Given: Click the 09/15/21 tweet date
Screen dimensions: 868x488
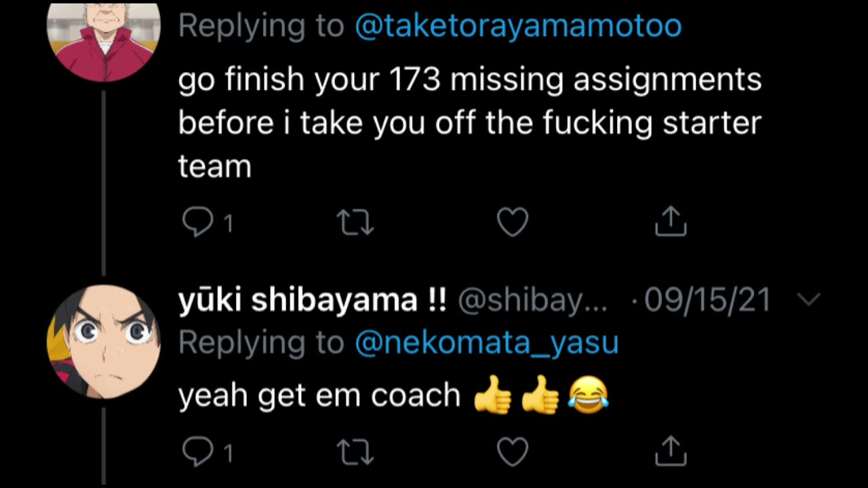Looking at the screenshot, I should pyautogui.click(x=707, y=300).
